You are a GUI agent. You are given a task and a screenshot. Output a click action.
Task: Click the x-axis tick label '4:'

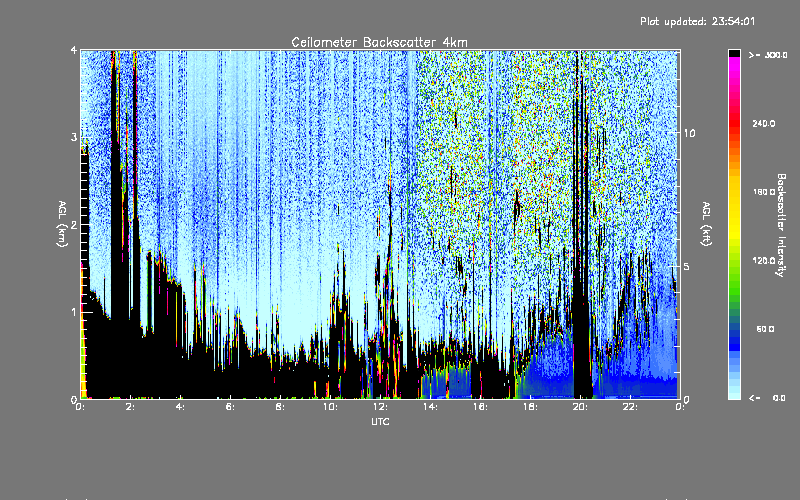coord(181,407)
